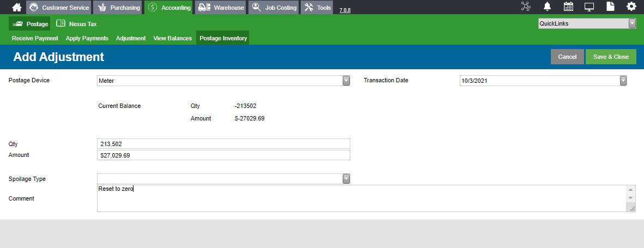Open the document page icon
644x248 pixels.
(610, 7)
